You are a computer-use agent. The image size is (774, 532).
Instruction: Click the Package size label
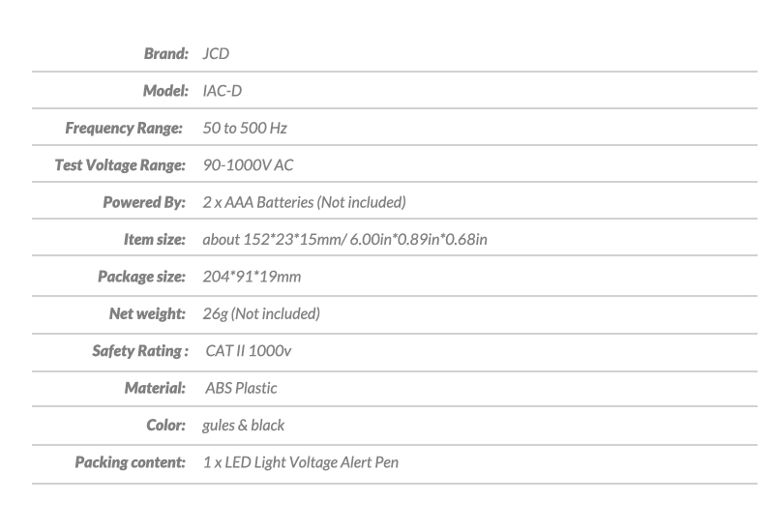pyautogui.click(x=141, y=277)
